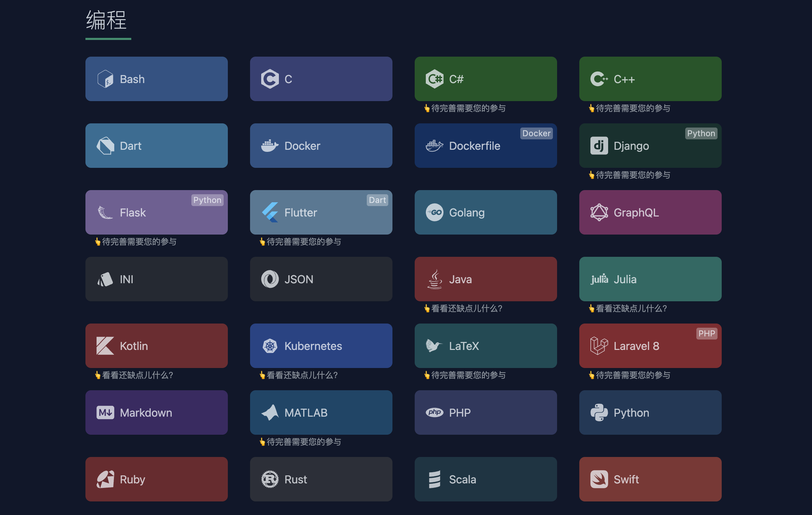This screenshot has height=515, width=812.
Task: Click the Docker whale icon
Action: coord(270,146)
